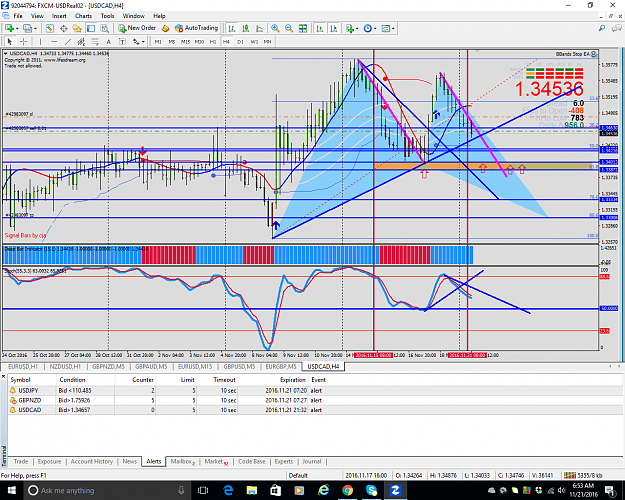Open the Templates toolbar icon
The image size is (625, 500).
tap(385, 28)
